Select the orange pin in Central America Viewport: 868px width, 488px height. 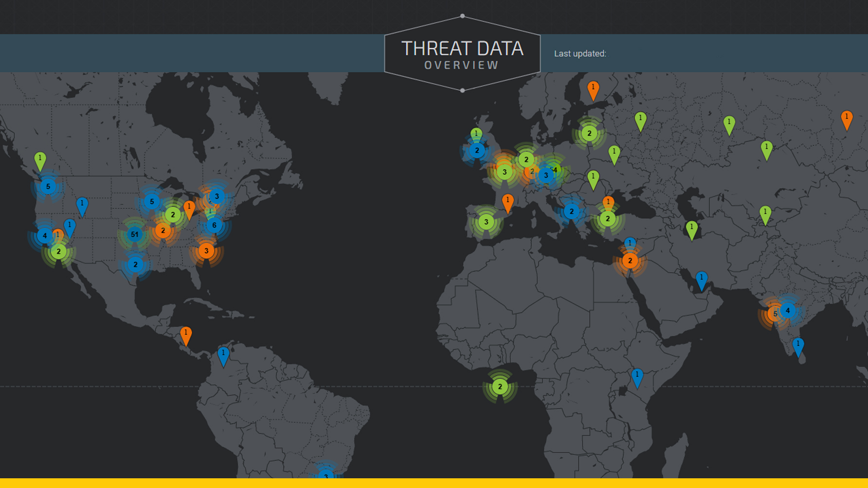(x=186, y=335)
